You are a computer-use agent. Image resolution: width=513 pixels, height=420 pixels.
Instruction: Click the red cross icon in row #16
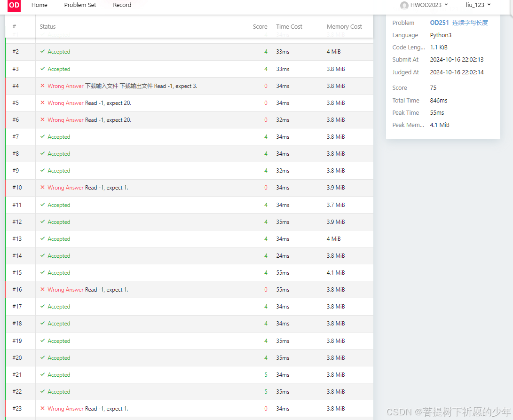pos(42,289)
